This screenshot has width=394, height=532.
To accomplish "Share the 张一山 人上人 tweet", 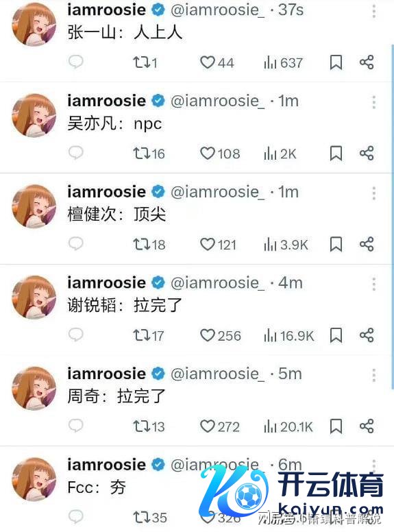I will coord(367,62).
